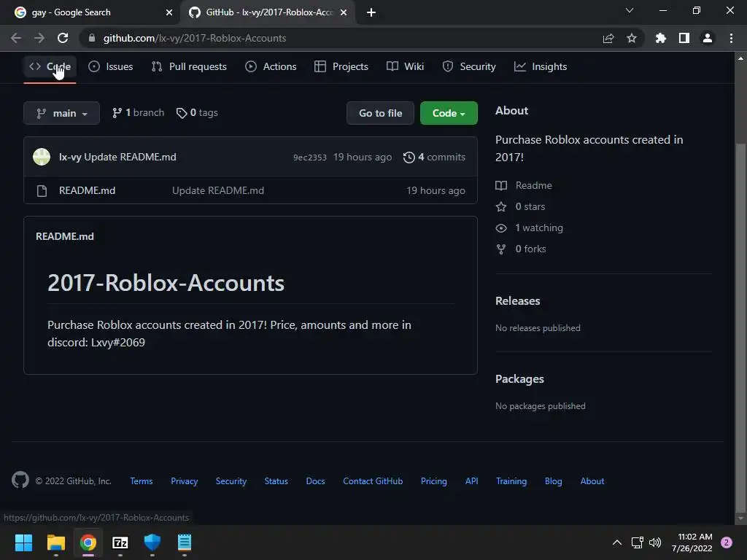This screenshot has height=560, width=747.
Task: Click the GitHub logo in the footer
Action: (x=20, y=480)
